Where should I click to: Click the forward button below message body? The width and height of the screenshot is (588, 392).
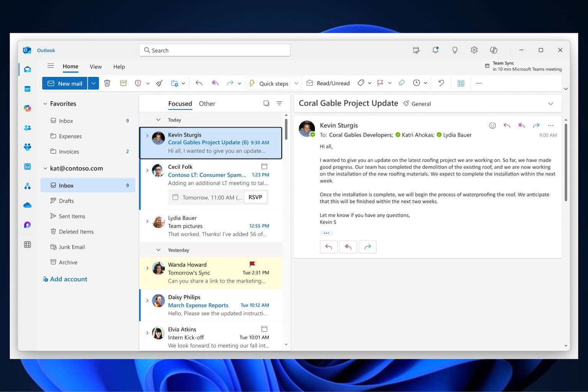point(367,247)
